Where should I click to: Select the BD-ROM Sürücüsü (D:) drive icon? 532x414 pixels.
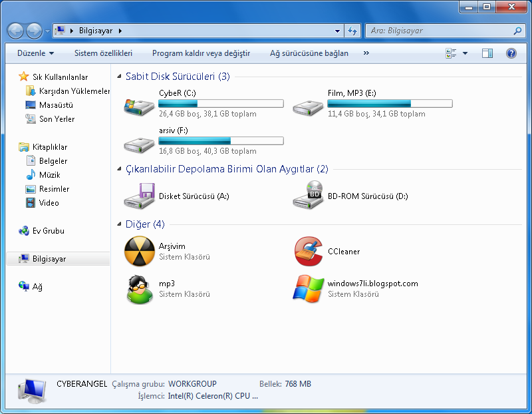coord(309,195)
